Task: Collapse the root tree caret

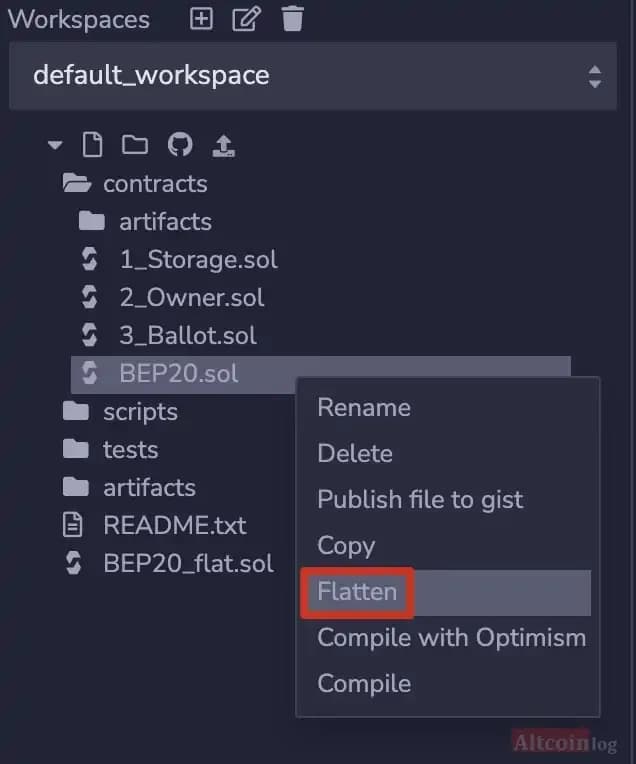Action: 55,145
